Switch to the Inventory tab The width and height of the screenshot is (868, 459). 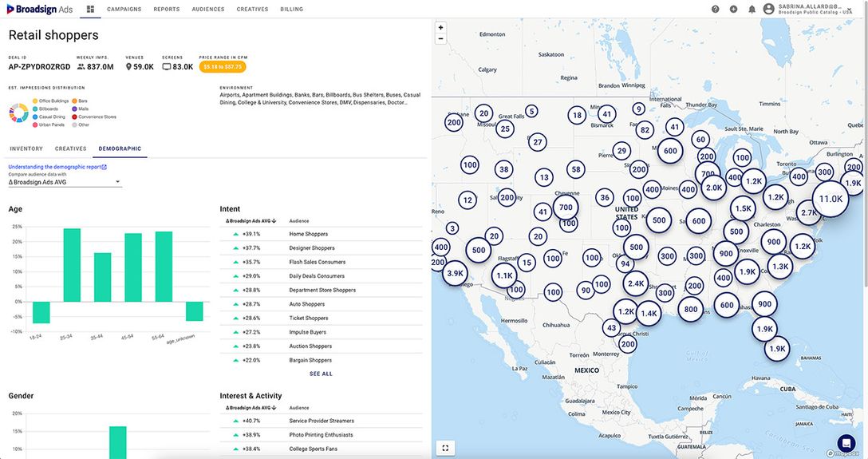click(26, 148)
